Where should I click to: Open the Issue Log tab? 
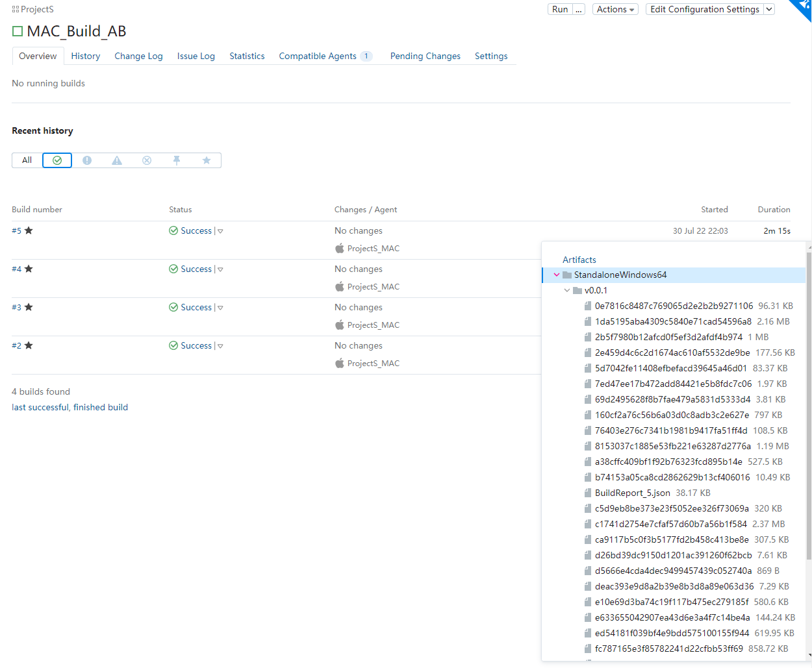point(196,56)
